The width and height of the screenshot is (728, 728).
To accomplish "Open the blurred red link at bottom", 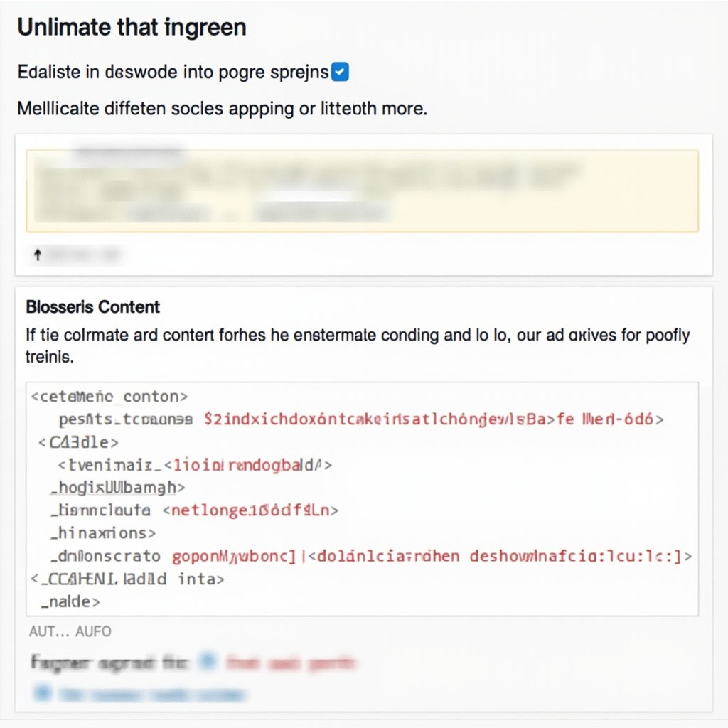I will (291, 663).
